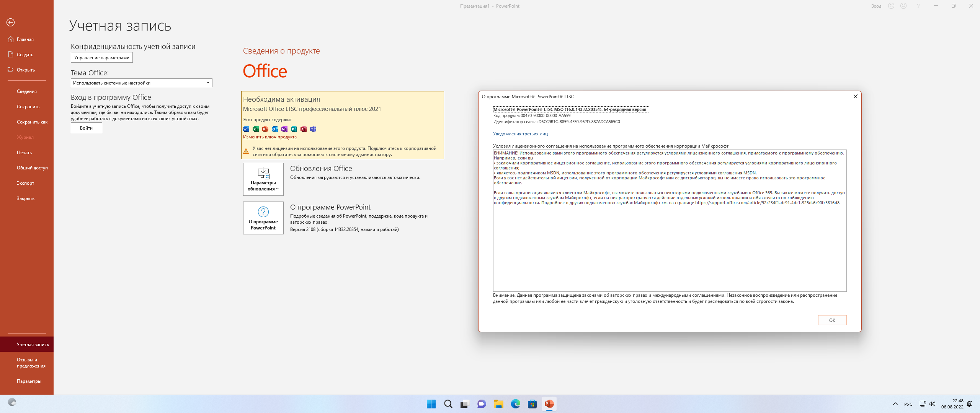Send a frown feedback from title bar
The width and height of the screenshot is (980, 413).
point(903,6)
